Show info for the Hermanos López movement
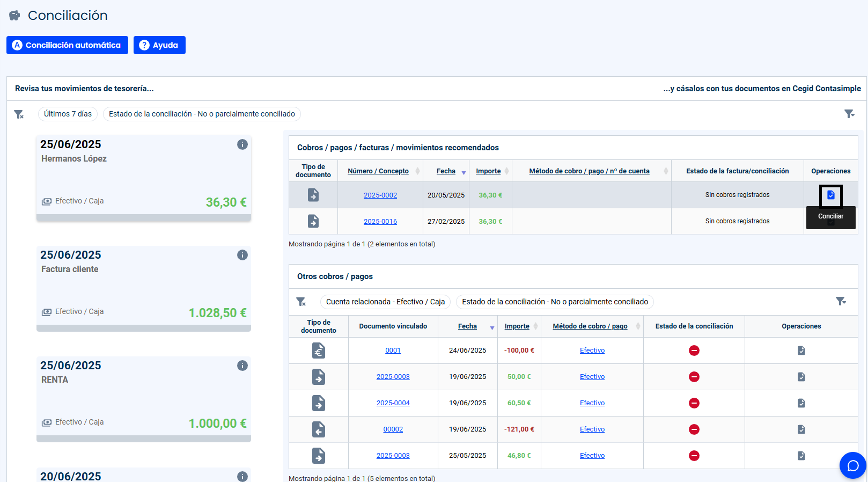Screen dimensions: 868x482 coord(242,144)
